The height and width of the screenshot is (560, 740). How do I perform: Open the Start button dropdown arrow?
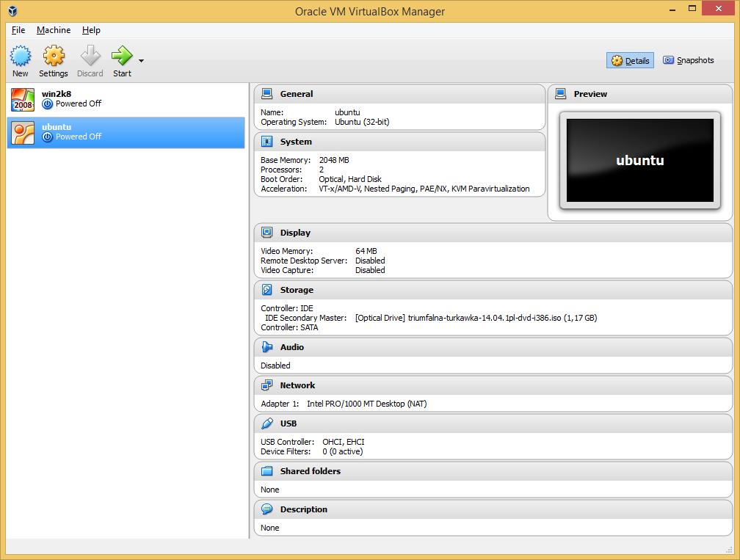tap(141, 61)
